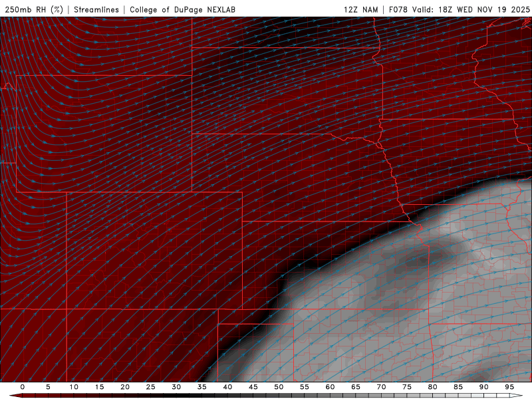Click "College of DuPage NEXLAB" text
The height and width of the screenshot is (399, 532).
(x=182, y=9)
